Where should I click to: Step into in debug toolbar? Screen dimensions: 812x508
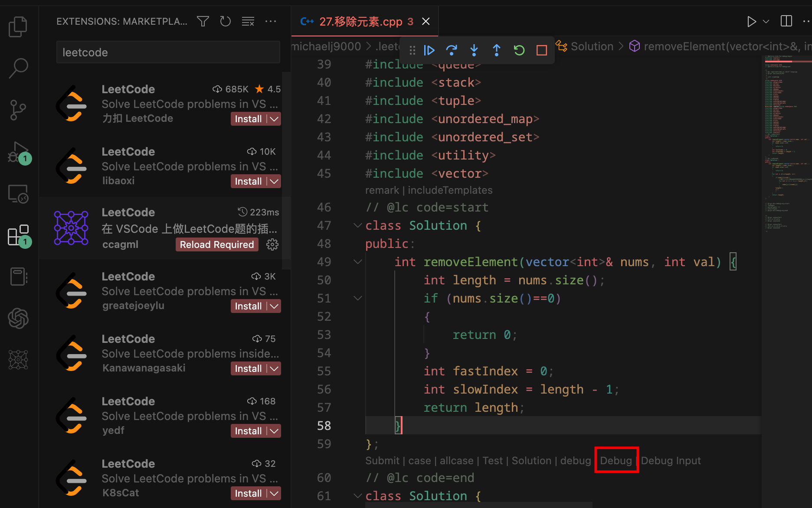click(x=474, y=50)
